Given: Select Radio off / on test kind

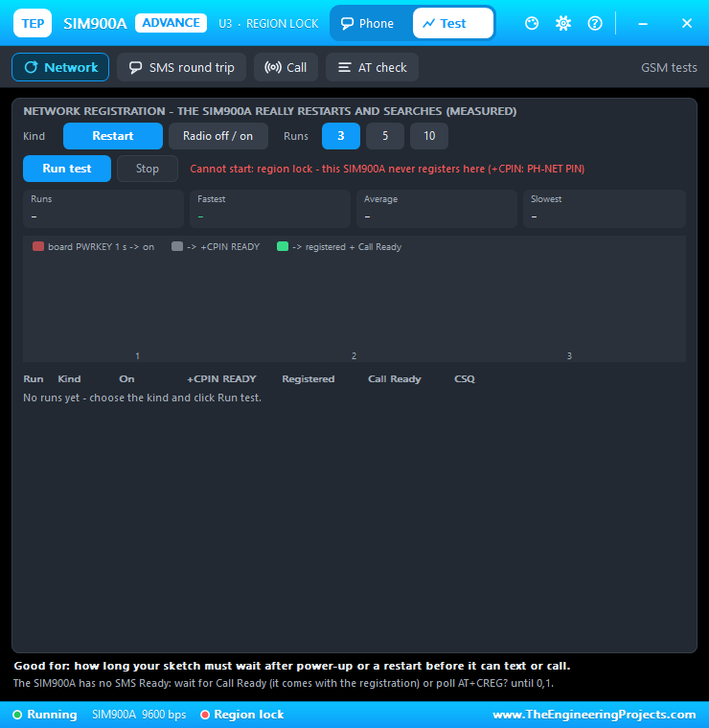Looking at the screenshot, I should (218, 136).
